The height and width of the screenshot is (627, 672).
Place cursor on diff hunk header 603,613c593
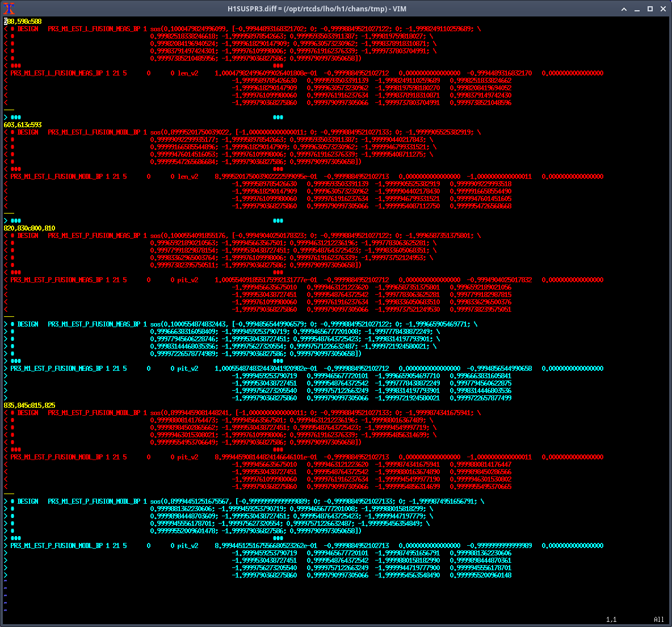tap(23, 125)
